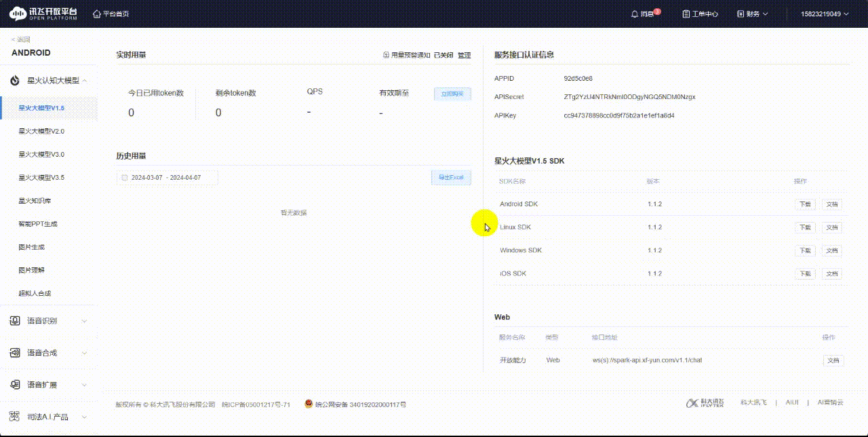Go to 平台首页 home link

[x=111, y=14]
